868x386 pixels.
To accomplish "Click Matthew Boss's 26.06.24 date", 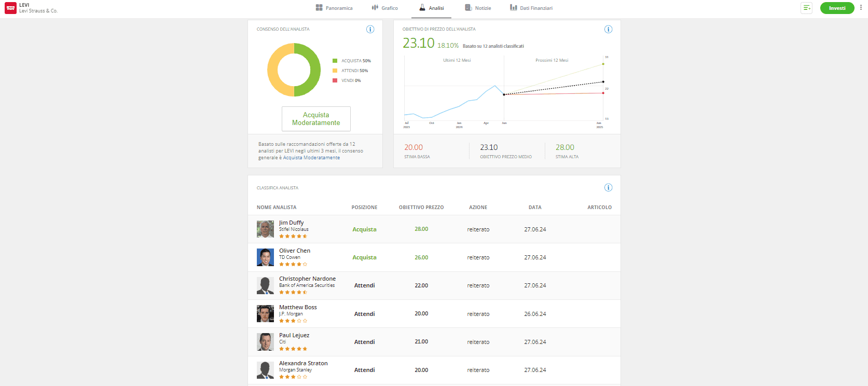I will (x=535, y=314).
